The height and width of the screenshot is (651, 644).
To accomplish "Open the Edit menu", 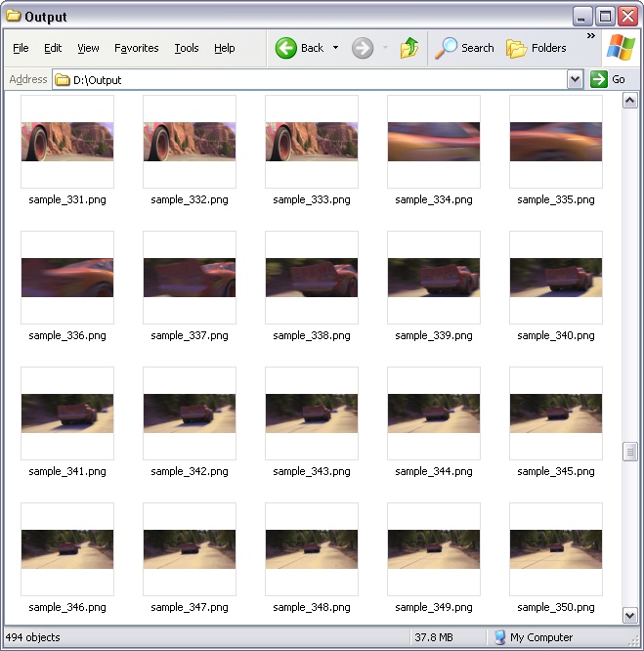I will coord(53,48).
